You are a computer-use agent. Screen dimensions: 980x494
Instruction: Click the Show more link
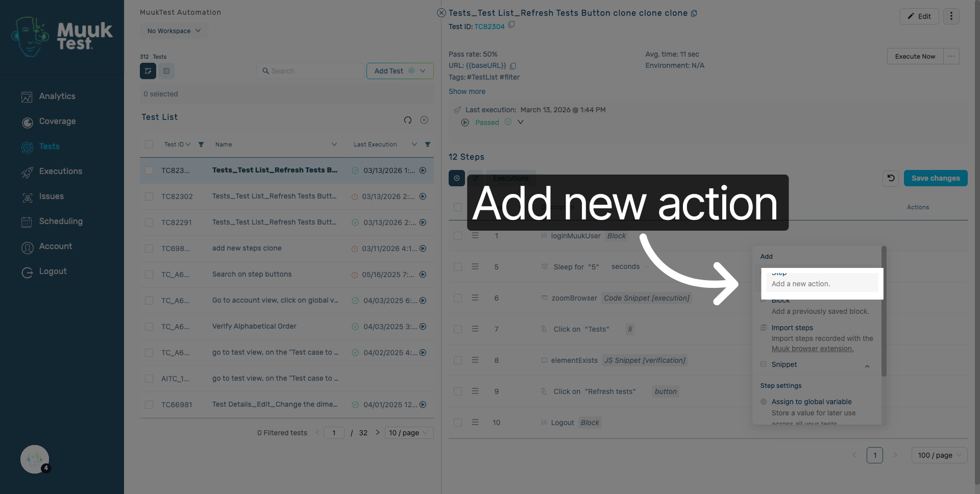tap(467, 91)
